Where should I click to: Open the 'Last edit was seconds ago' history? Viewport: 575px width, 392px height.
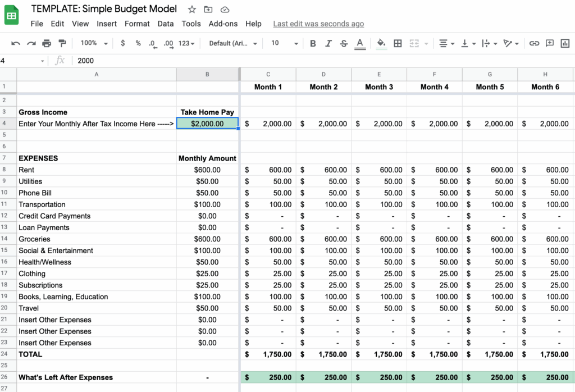(318, 24)
